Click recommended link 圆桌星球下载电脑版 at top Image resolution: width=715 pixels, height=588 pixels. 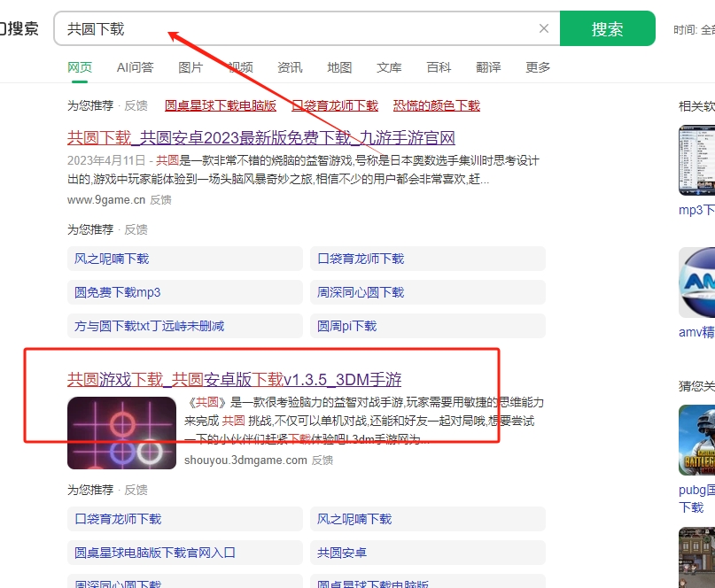(x=221, y=105)
